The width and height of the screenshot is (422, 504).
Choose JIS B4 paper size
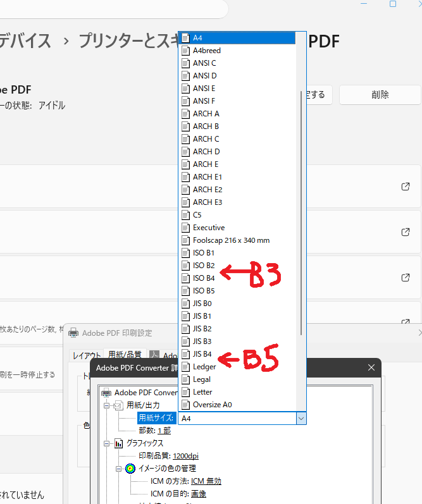[x=237, y=354]
